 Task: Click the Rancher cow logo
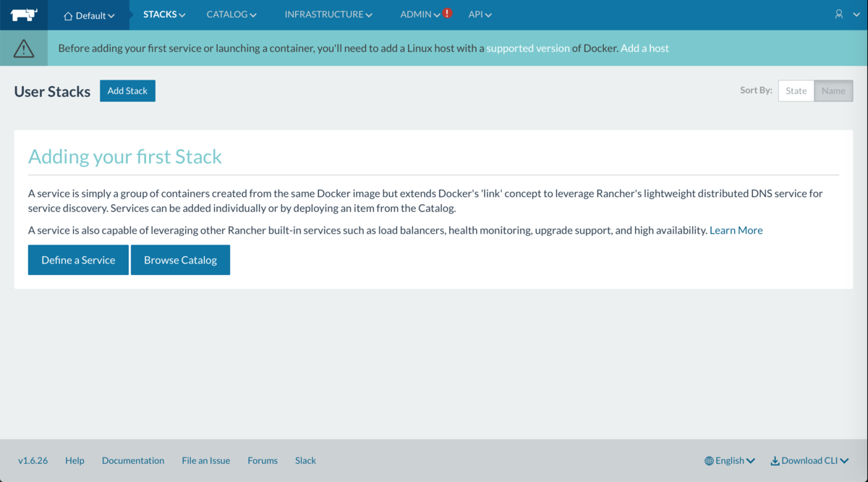[24, 14]
